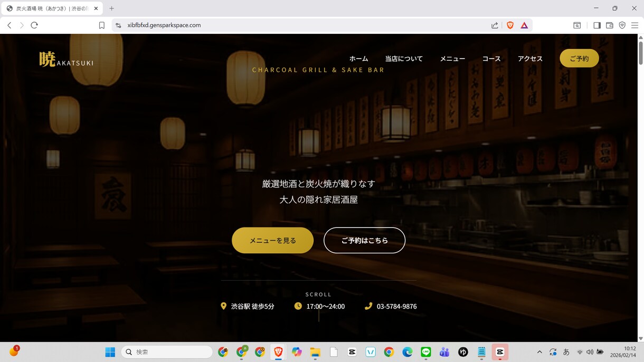Screen dimensions: 644x362
Task: Open the highlighted active CapCut taskbar icon
Action: 500,352
